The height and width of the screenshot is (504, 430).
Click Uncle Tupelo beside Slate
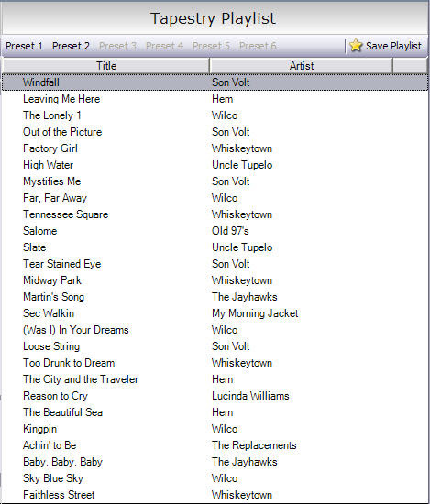point(242,247)
